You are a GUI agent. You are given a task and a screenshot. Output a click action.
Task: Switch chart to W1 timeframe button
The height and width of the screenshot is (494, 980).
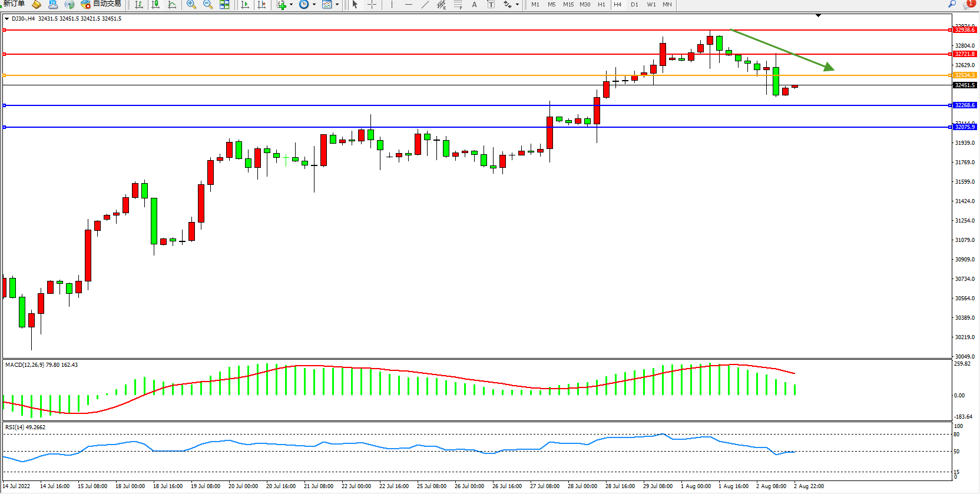click(x=651, y=5)
